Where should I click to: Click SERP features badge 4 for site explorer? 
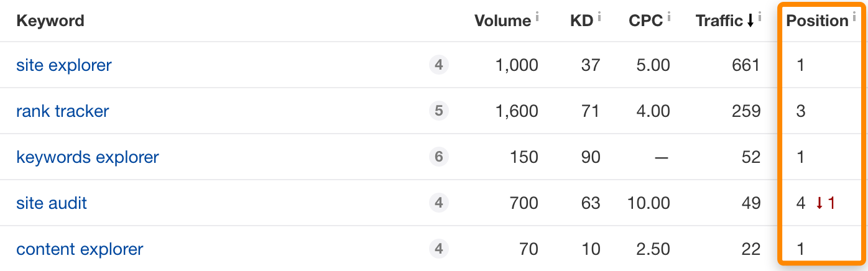438,65
